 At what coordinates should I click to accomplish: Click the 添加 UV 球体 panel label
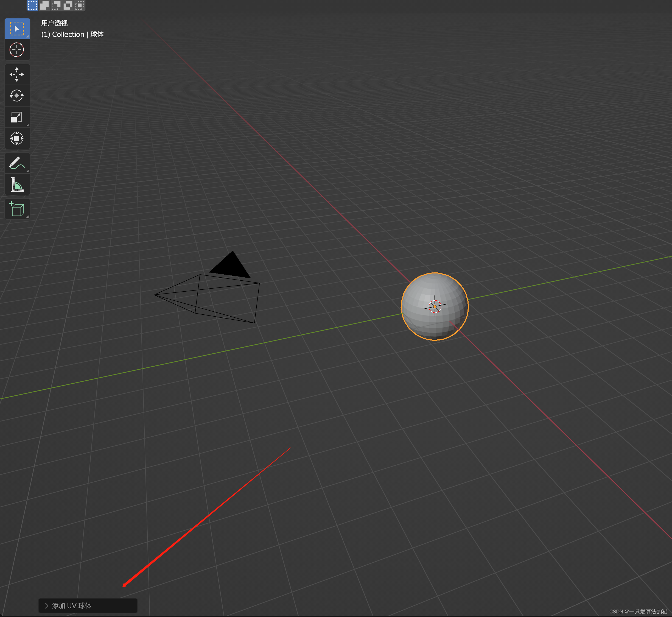tap(72, 606)
